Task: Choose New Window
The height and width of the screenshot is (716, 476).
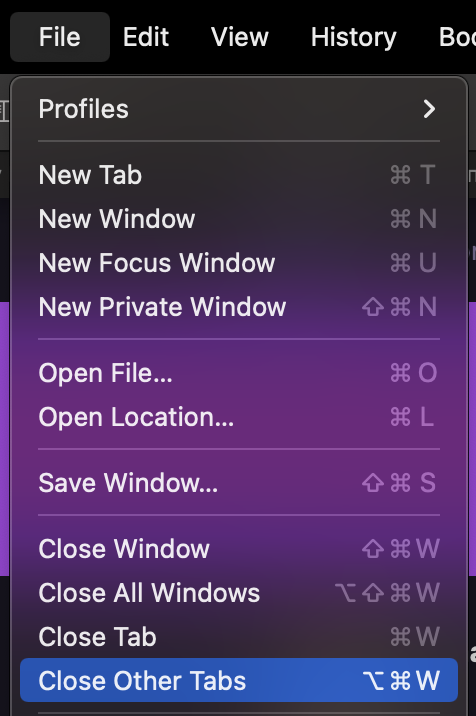Action: pyautogui.click(x=239, y=219)
